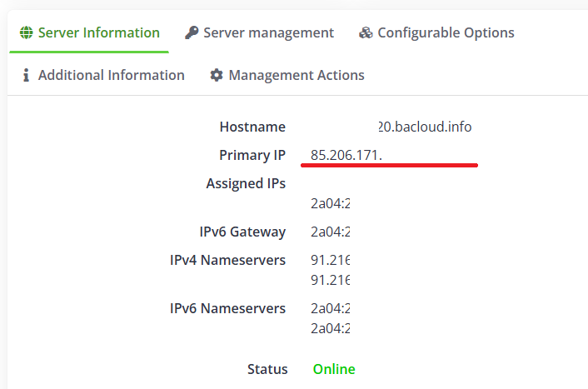Open the Management Actions tab label
Image resolution: width=588 pixels, height=389 pixels.
tap(296, 76)
